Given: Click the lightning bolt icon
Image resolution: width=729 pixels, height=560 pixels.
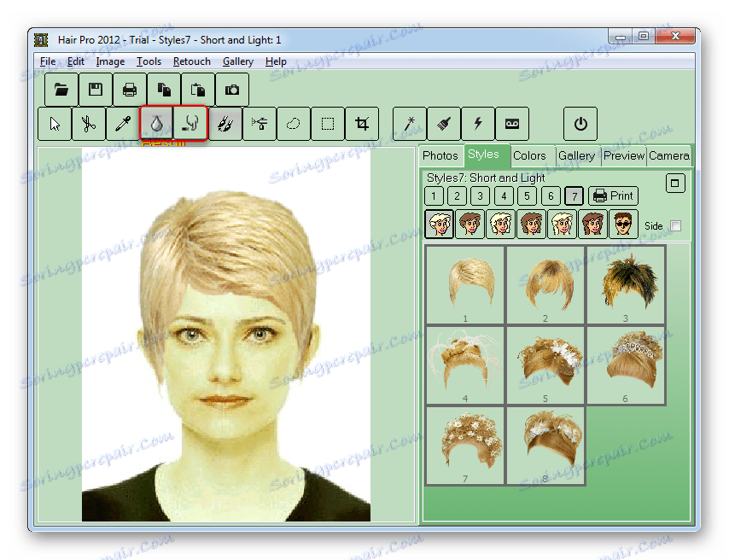Looking at the screenshot, I should point(477,124).
